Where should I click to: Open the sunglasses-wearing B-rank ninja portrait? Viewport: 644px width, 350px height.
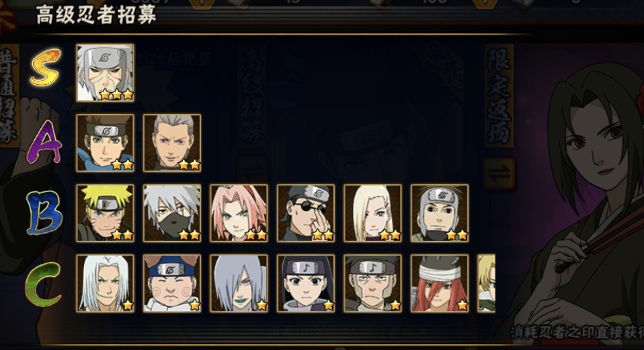(306, 213)
